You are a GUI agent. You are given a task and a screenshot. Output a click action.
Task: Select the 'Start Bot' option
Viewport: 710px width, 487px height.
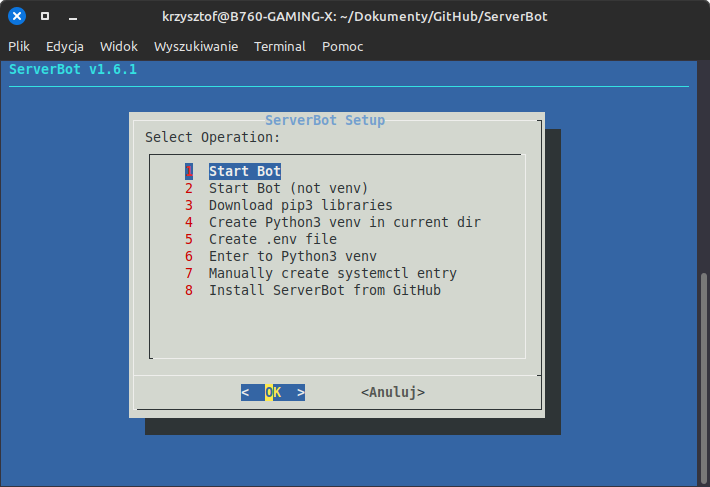point(245,172)
